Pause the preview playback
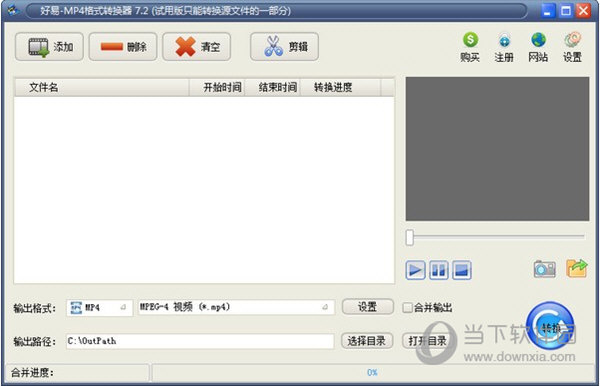Screen dimensions: 600x386 click(x=439, y=270)
